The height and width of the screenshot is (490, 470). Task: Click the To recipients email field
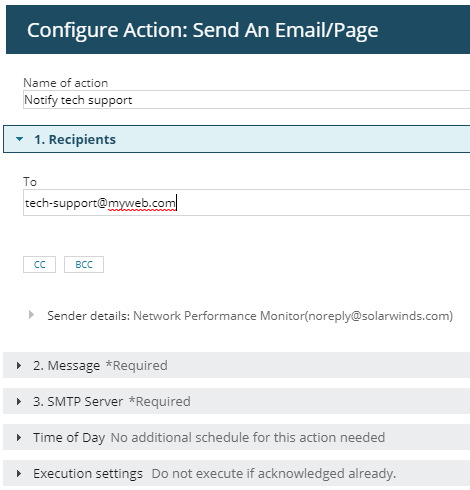pos(246,203)
